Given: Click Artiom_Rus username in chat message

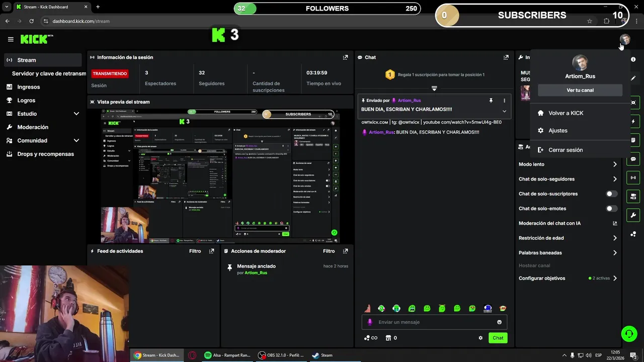Looking at the screenshot, I should point(381,132).
